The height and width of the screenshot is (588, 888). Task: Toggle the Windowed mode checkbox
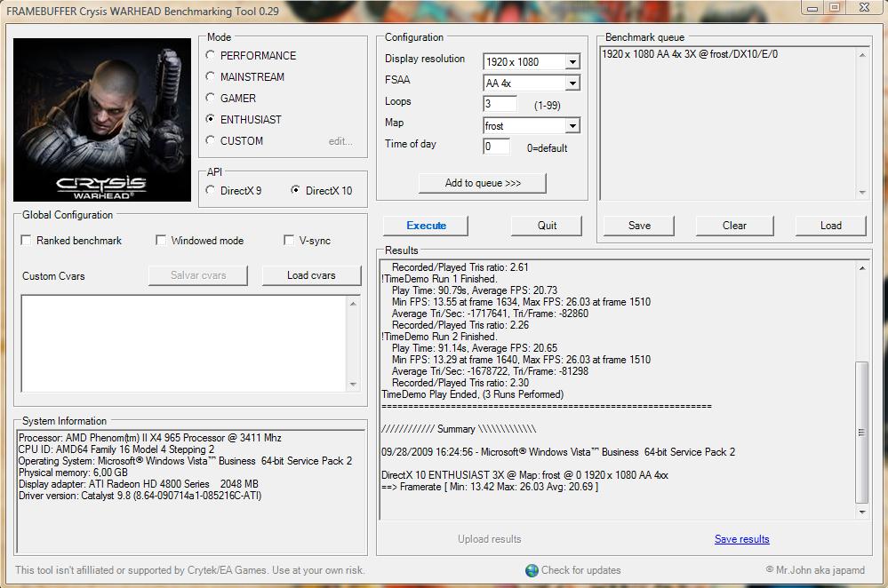[161, 240]
